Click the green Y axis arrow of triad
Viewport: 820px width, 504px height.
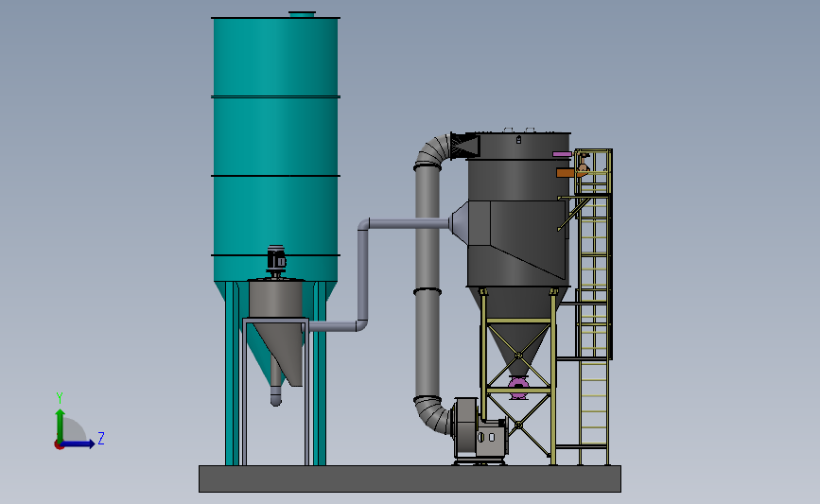[x=61, y=426]
